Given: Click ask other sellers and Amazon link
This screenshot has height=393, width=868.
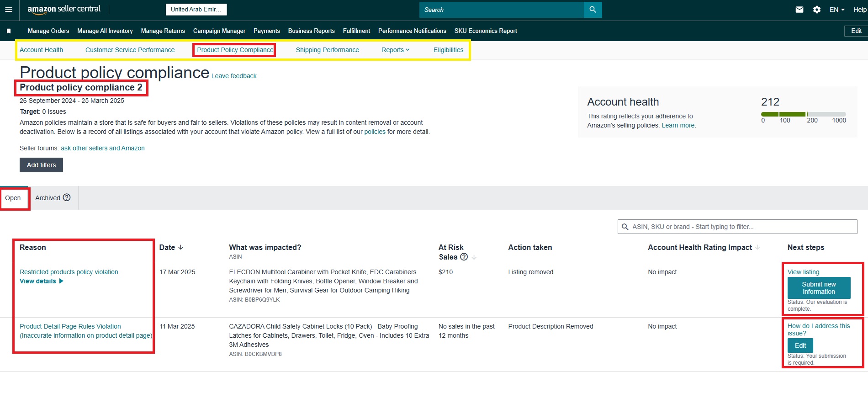Looking at the screenshot, I should tap(103, 148).
